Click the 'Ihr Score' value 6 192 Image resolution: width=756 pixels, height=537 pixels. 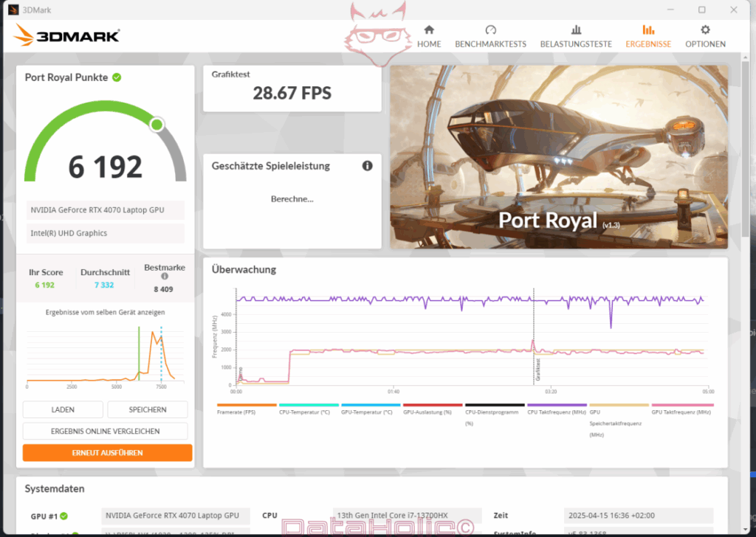(44, 285)
